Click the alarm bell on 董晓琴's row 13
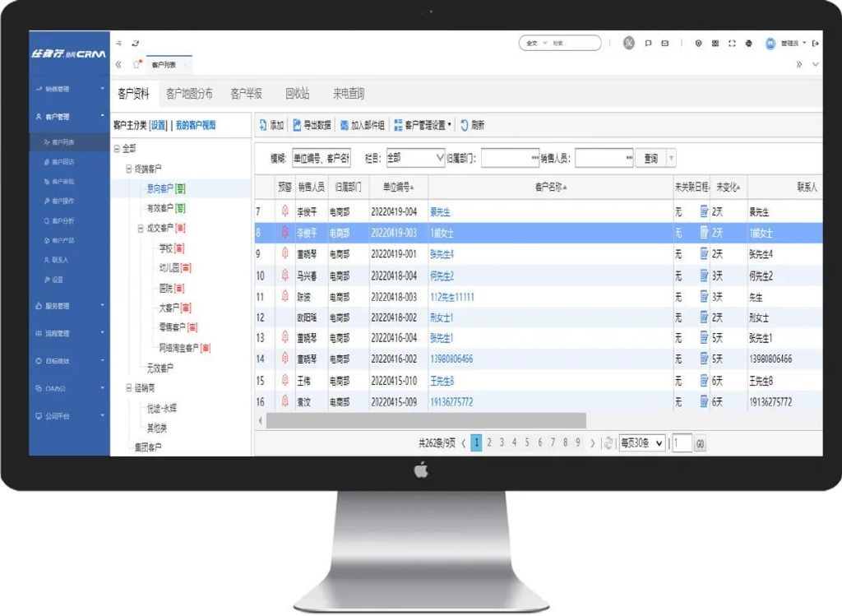Image resolution: width=842 pixels, height=616 pixels. coord(285,337)
